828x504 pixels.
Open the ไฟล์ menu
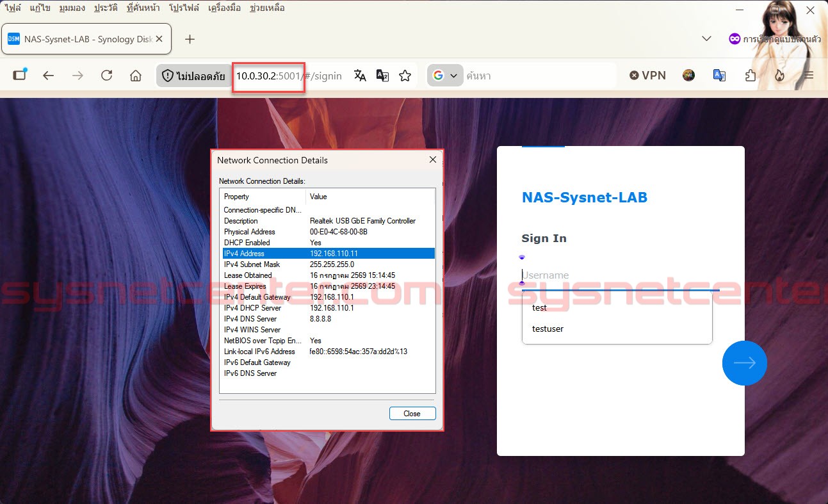pos(13,8)
